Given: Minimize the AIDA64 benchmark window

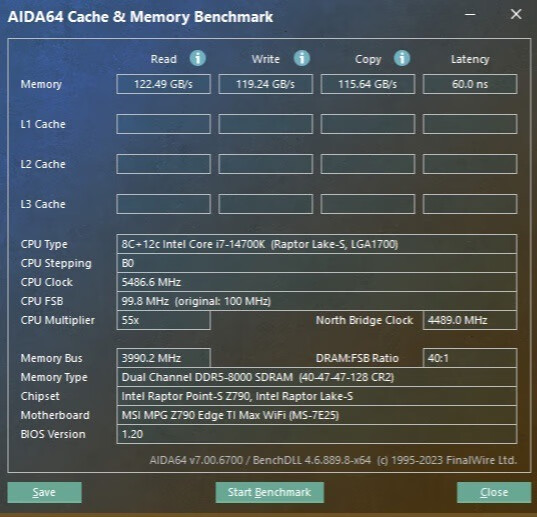Looking at the screenshot, I should point(470,14).
